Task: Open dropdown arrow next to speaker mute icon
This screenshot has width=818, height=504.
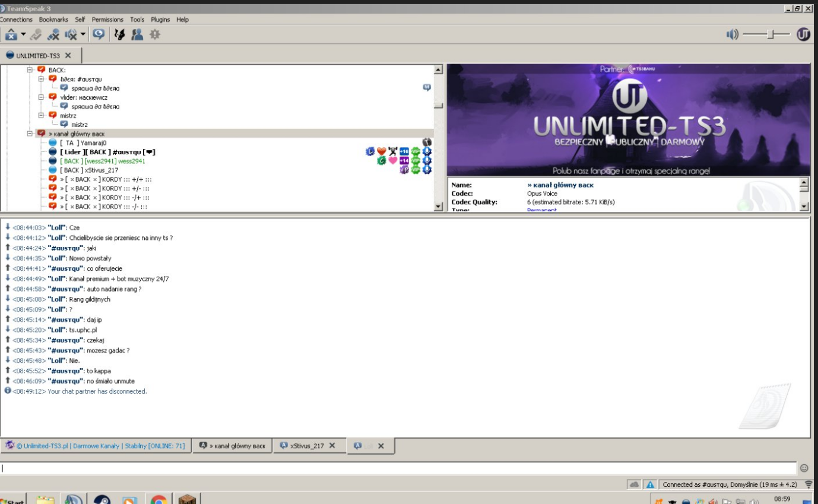Action: point(84,35)
